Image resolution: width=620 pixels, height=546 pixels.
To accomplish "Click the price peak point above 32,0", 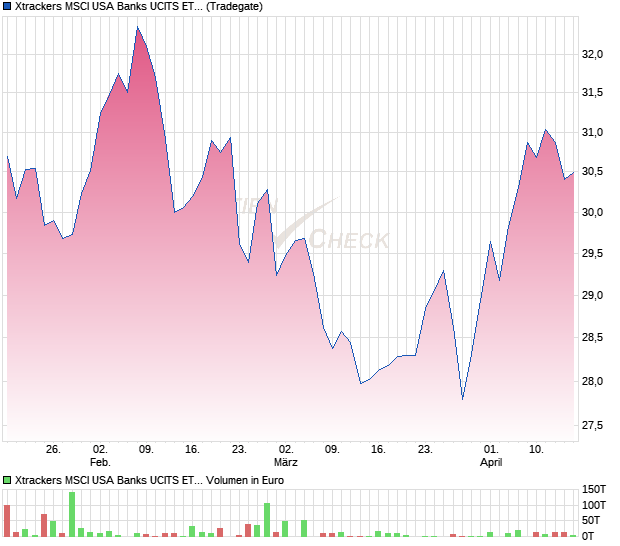I will (x=137, y=27).
